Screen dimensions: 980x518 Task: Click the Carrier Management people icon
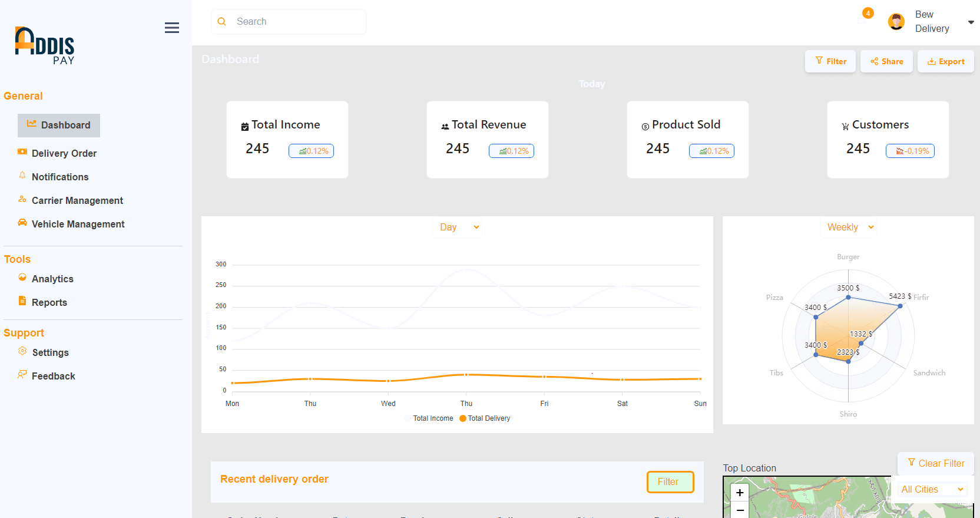(22, 199)
